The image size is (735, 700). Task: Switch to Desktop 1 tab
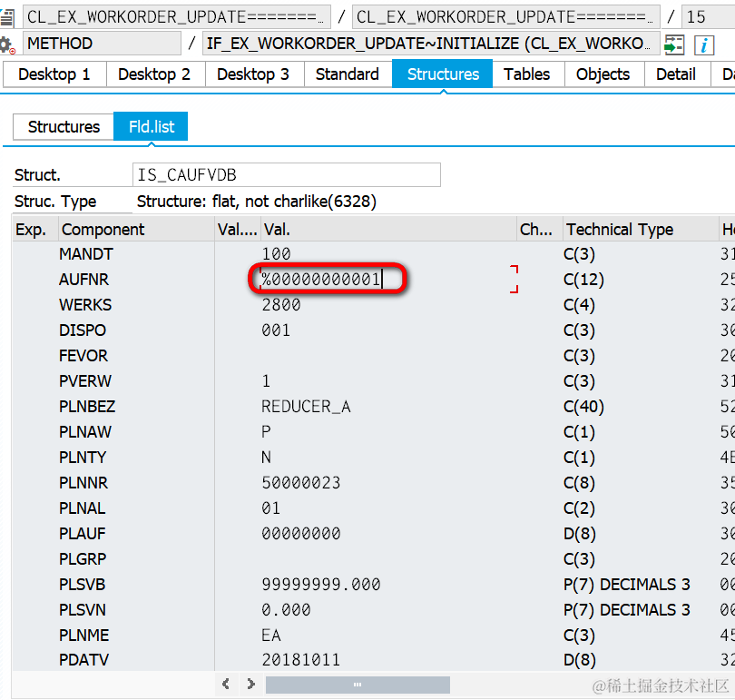[x=54, y=74]
